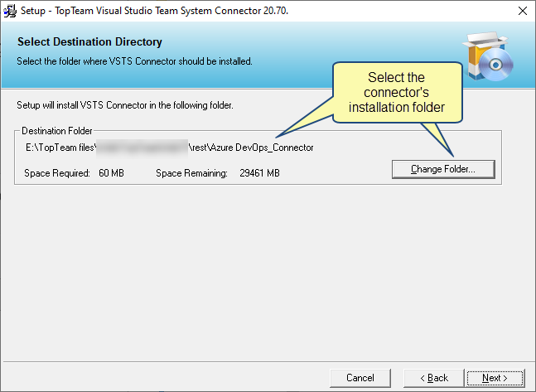Click the Change Folder... button

443,169
